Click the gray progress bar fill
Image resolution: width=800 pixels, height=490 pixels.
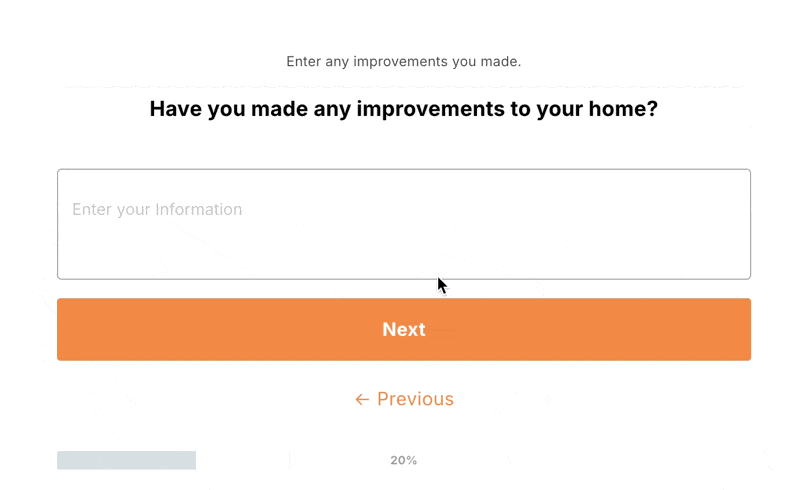126,460
